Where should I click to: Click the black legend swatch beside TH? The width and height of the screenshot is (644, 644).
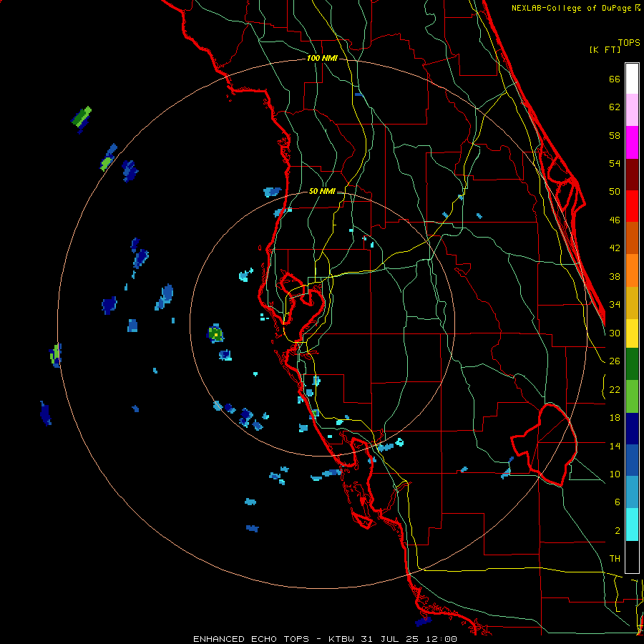[x=632, y=557]
